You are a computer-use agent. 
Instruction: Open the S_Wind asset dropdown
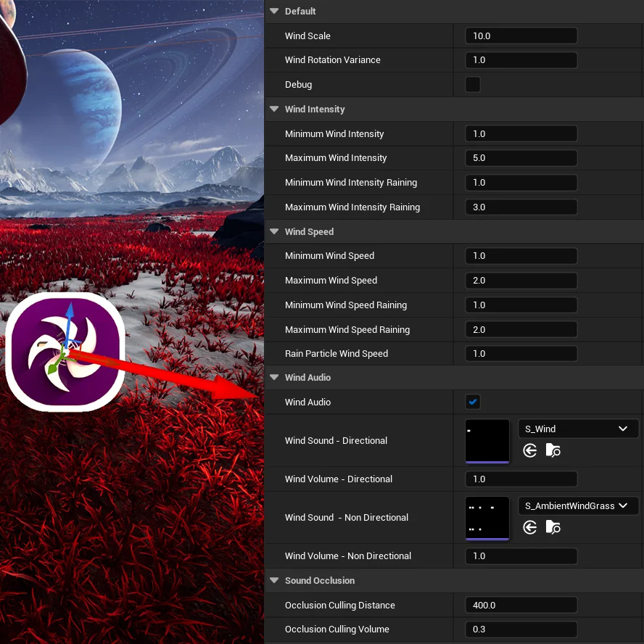[x=578, y=429]
